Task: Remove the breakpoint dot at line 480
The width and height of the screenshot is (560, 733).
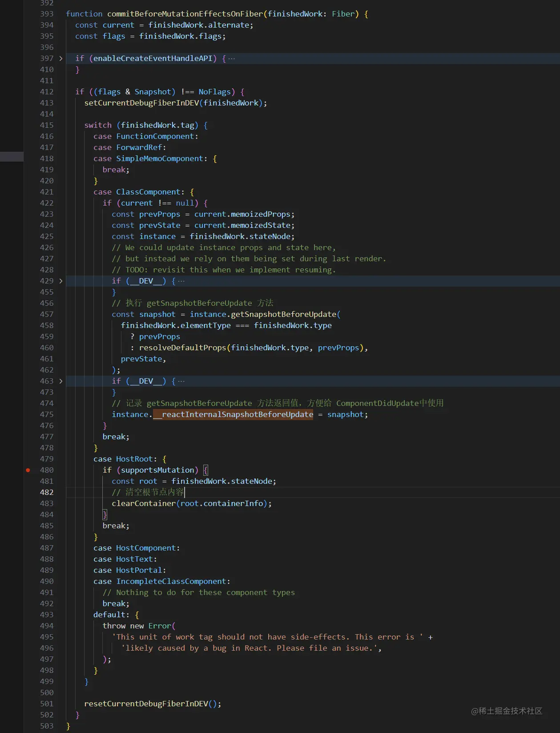Action: (x=28, y=470)
